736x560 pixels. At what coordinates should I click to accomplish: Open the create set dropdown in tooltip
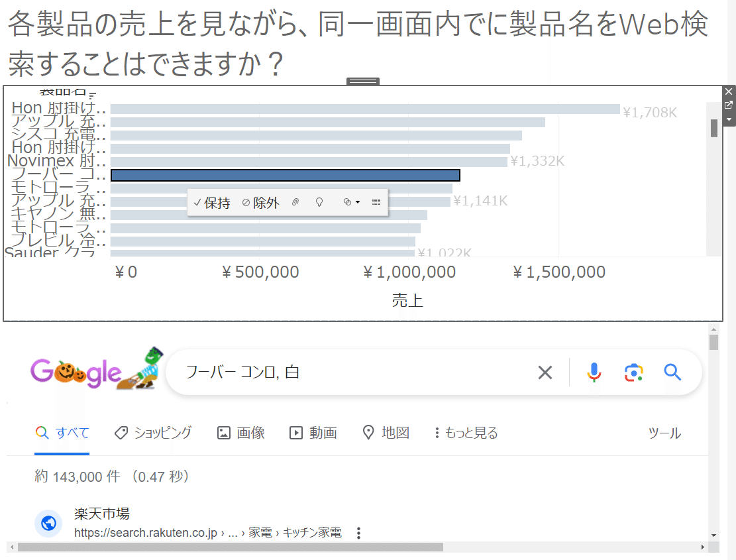[351, 202]
